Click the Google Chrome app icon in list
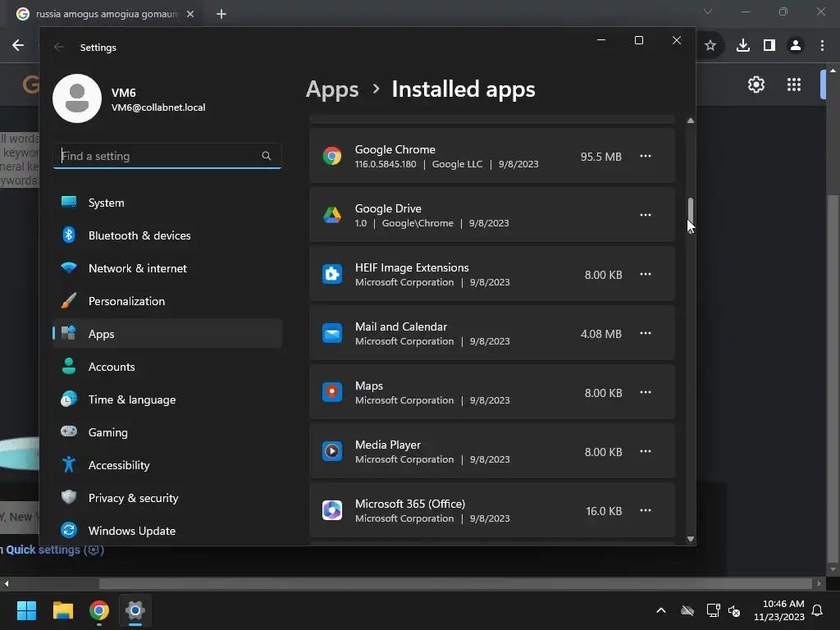The image size is (840, 630). tap(332, 156)
